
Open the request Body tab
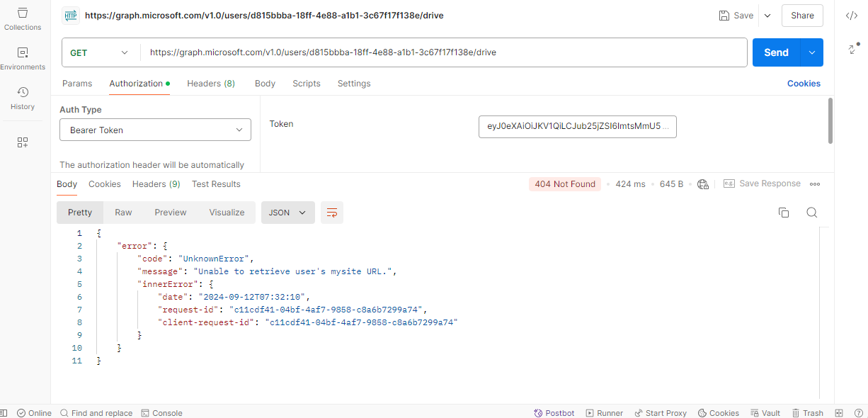(x=265, y=84)
